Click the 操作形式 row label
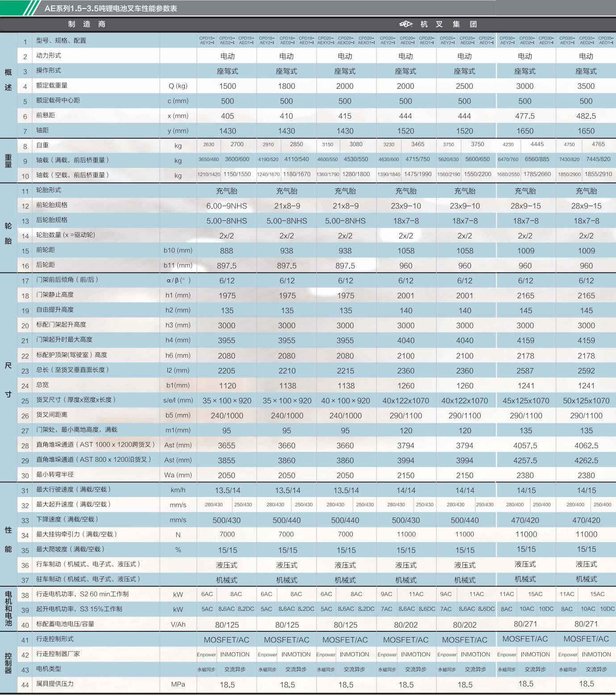This screenshot has width=616, height=696. [49, 70]
